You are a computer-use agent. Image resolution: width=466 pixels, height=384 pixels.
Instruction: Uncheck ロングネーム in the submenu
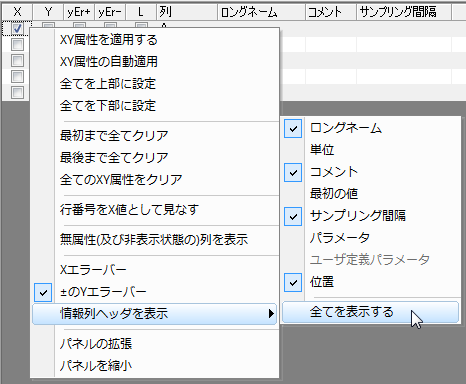(x=371, y=128)
